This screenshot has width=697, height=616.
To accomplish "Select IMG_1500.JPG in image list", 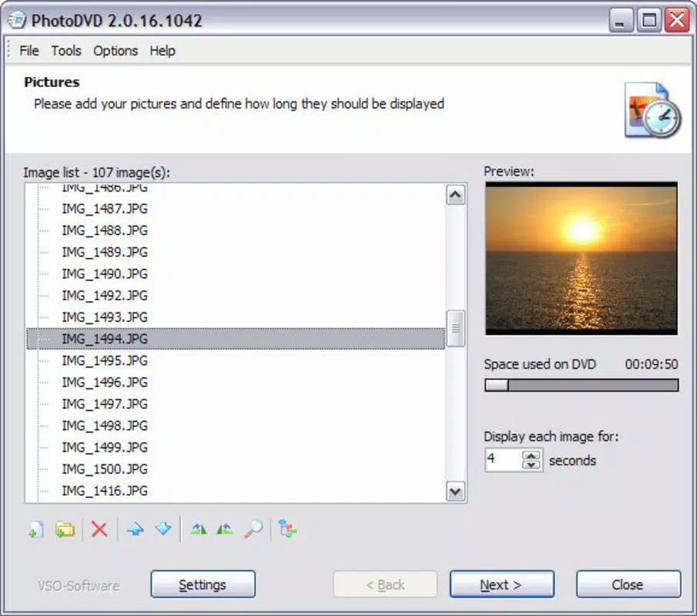I will pos(105,470).
